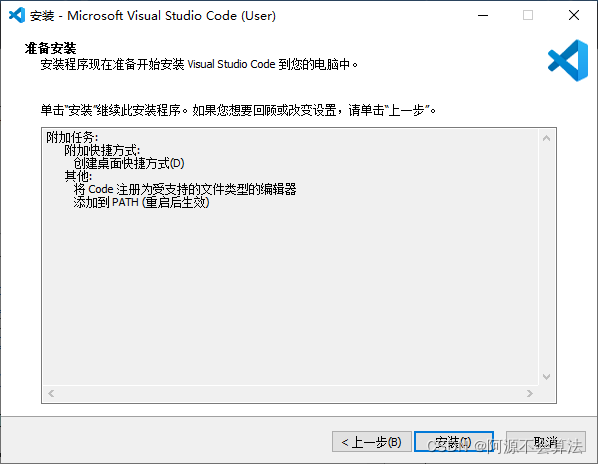Click the disabled maximize window button
This screenshot has height=464, width=598.
[528, 15]
